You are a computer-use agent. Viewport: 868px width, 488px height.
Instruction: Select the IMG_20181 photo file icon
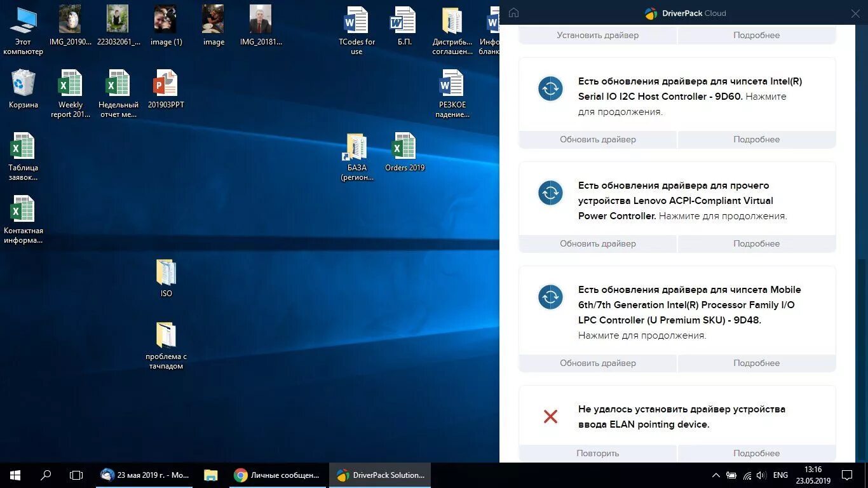coord(261,27)
